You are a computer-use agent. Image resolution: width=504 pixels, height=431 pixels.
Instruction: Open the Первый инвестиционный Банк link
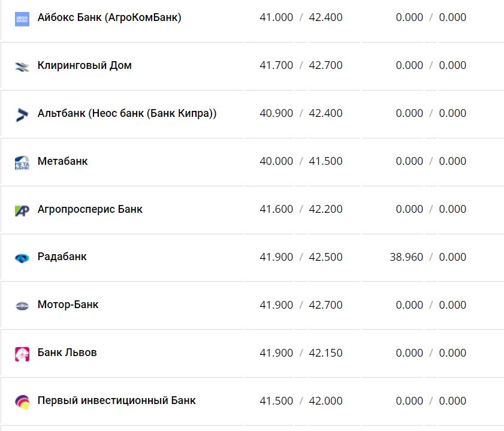coord(116,400)
